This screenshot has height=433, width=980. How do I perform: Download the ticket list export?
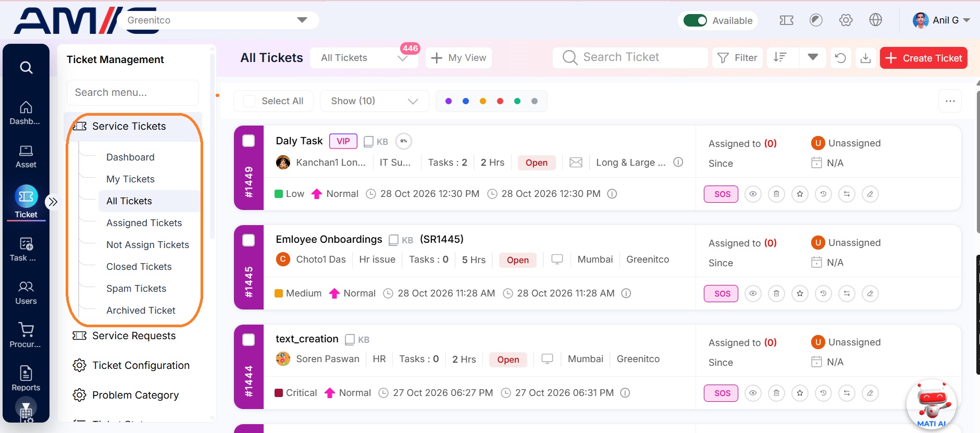(x=865, y=58)
